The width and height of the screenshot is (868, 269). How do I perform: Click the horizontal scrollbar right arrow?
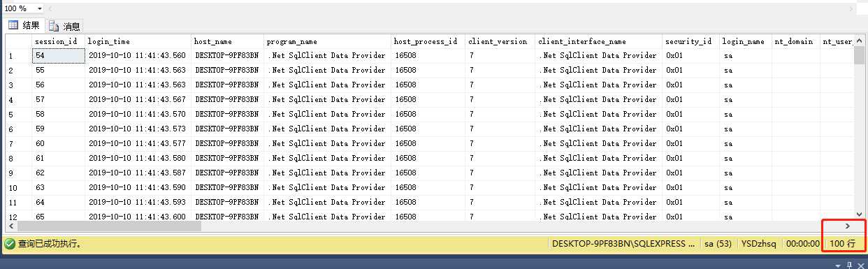point(848,226)
